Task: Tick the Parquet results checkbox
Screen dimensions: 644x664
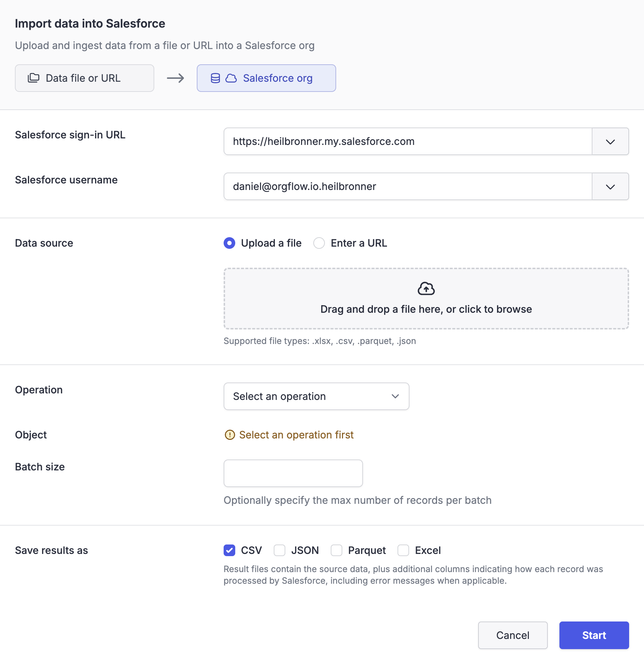Action: coord(337,550)
